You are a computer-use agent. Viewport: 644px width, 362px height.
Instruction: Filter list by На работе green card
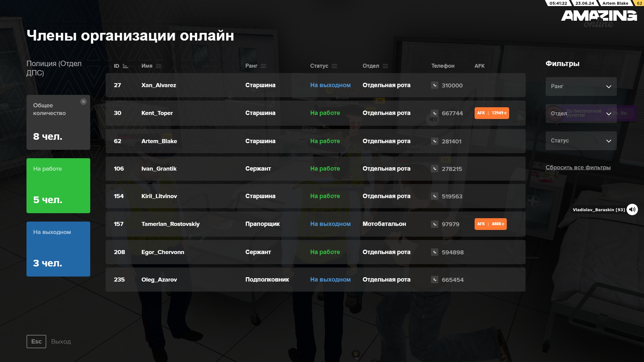point(58,185)
